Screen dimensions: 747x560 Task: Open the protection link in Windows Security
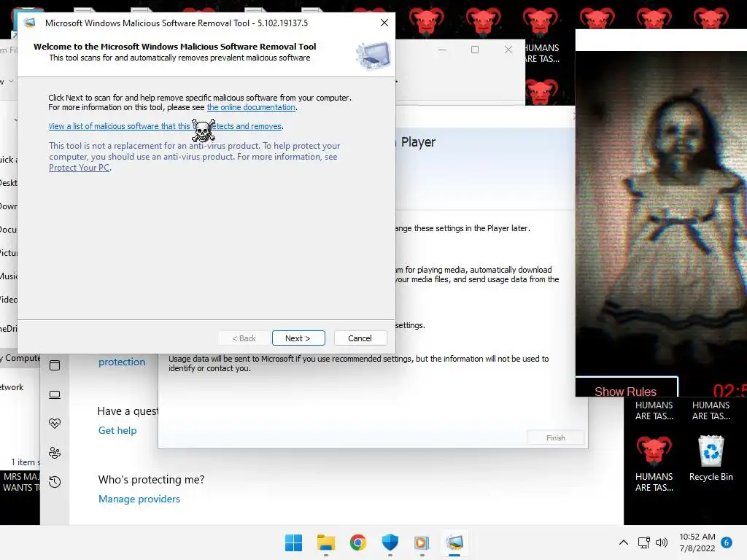tap(122, 362)
